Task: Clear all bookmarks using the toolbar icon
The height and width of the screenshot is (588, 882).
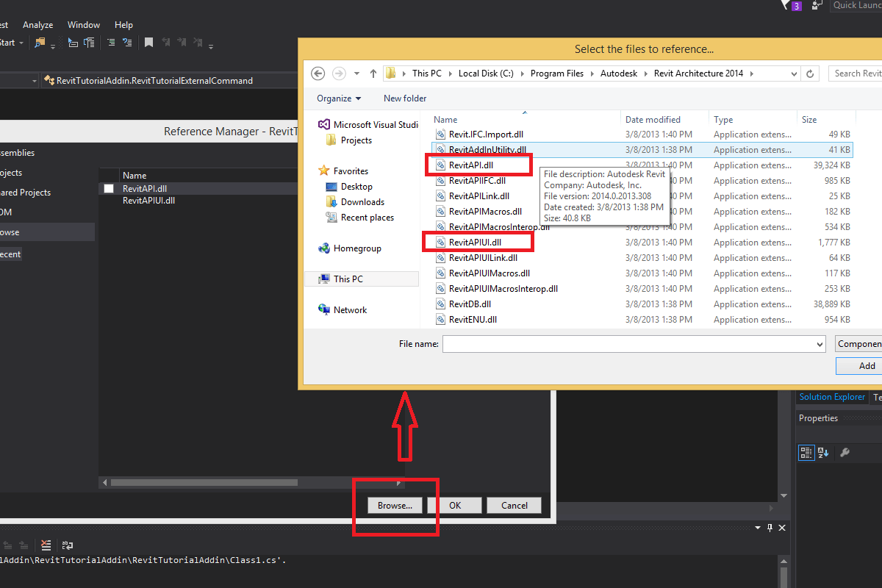Action: [197, 43]
